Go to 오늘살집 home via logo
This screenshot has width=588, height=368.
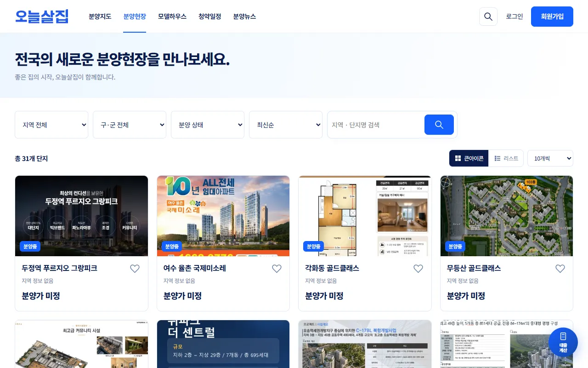42,17
